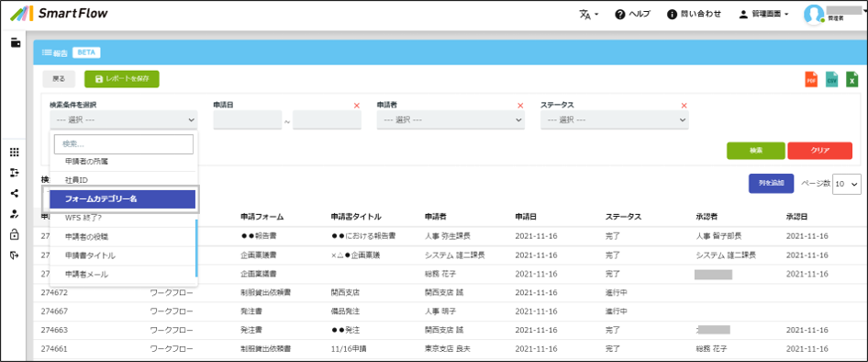Select WFS 終了? from the list
868x362 pixels.
[x=123, y=218]
